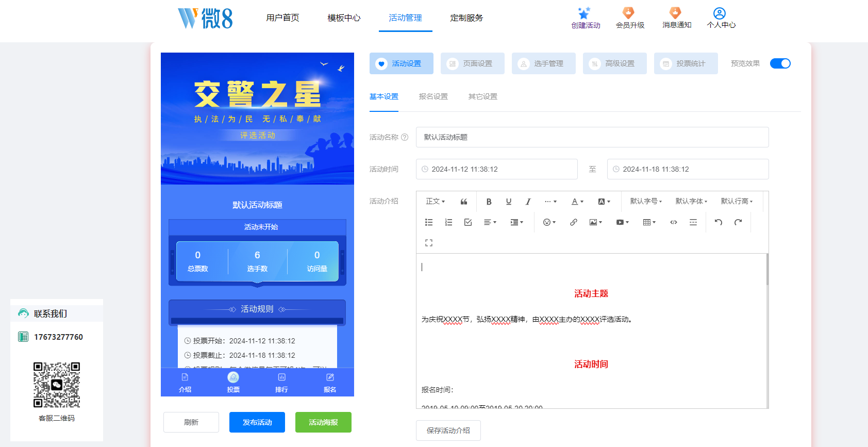Open the start time picker 2024-11-12
This screenshot has width=868, height=447.
(x=497, y=169)
